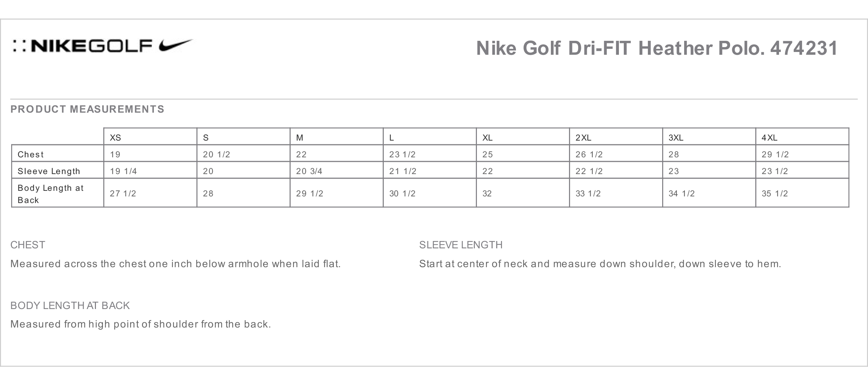
Task: Click the SLEEVE LENGTH description heading
Action: (x=461, y=245)
